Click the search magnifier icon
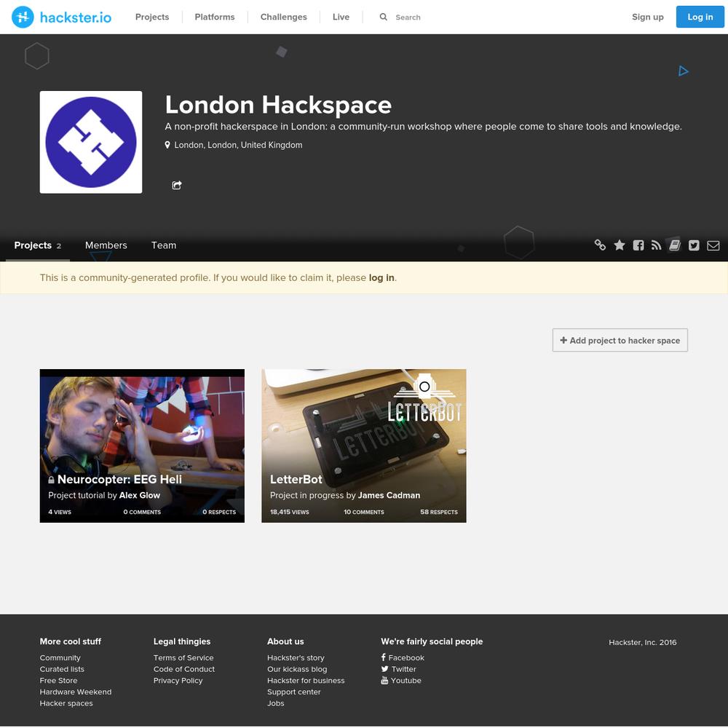728x728 pixels. (x=383, y=17)
